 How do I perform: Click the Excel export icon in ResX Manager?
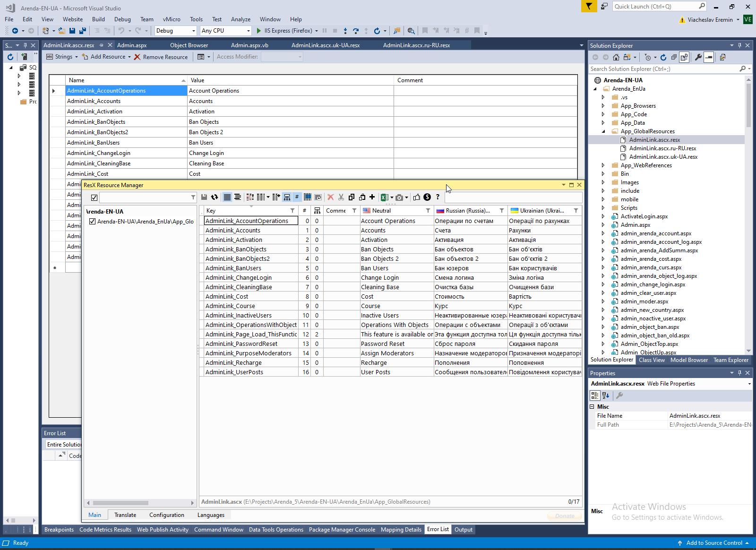pos(385,198)
